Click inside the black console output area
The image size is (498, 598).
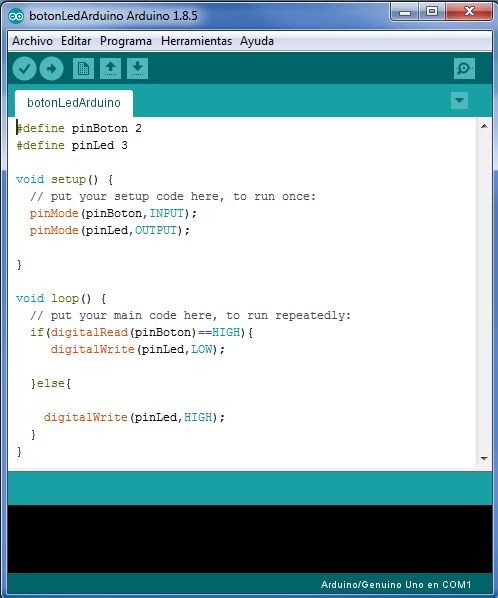[250, 539]
